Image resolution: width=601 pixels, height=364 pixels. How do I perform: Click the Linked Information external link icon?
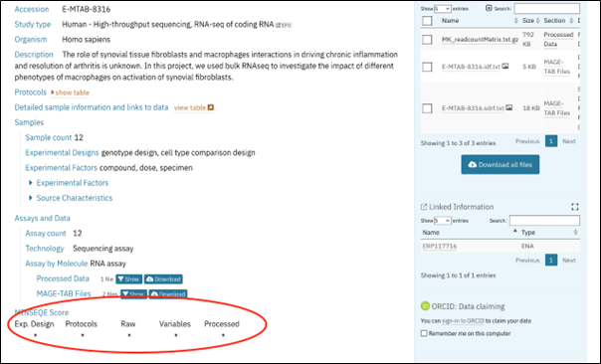tap(424, 207)
